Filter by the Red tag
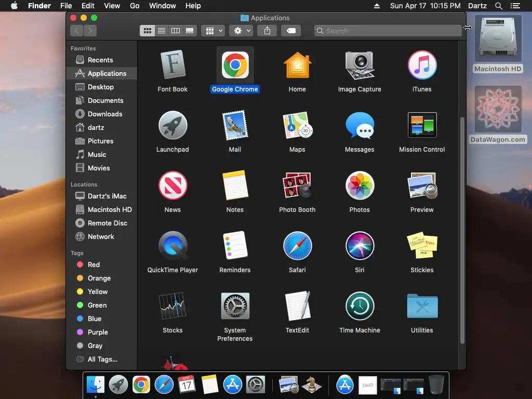 click(x=102, y=264)
